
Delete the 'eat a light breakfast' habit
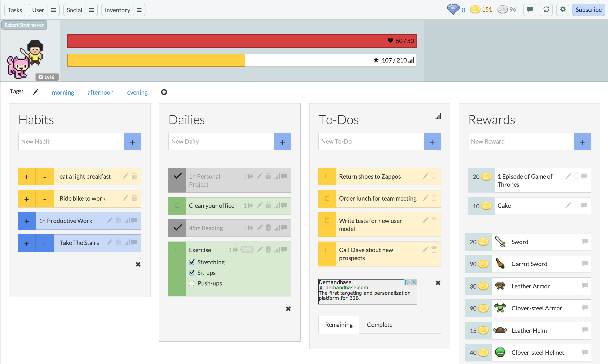(134, 176)
